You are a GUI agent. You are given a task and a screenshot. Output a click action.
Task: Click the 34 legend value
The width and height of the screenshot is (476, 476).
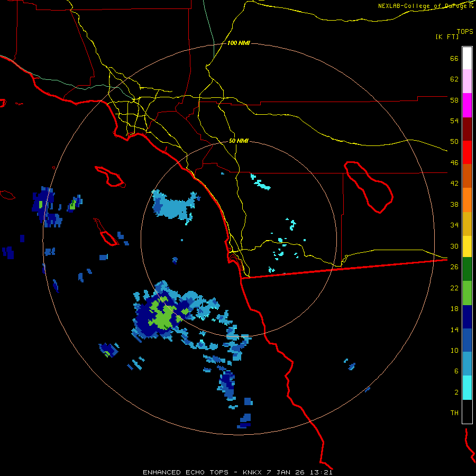tap(454, 225)
